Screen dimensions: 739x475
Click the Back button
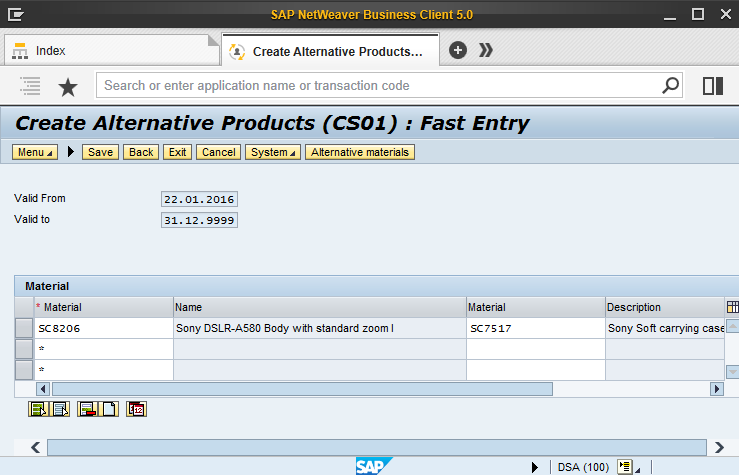[141, 152]
